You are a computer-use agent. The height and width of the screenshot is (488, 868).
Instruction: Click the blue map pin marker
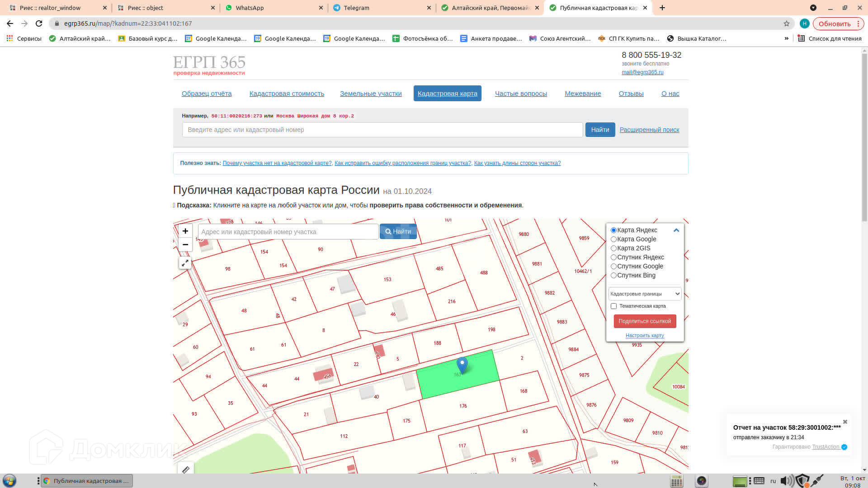click(462, 364)
